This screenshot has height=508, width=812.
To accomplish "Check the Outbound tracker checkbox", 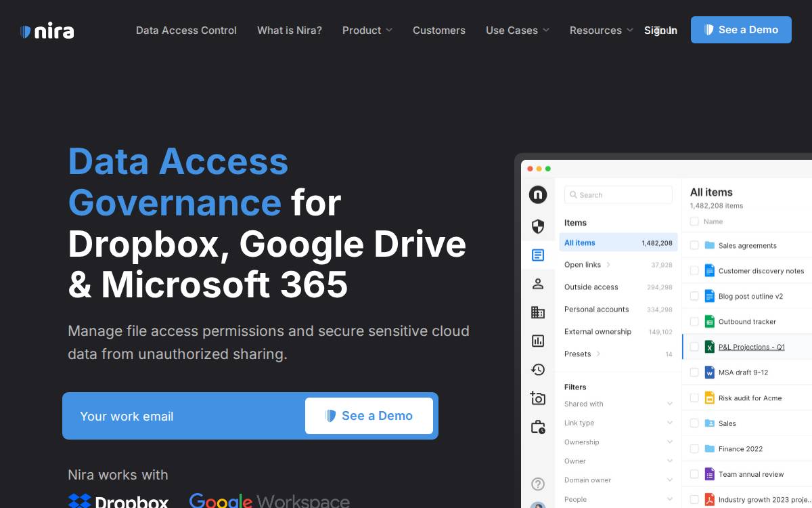I will pos(694,321).
